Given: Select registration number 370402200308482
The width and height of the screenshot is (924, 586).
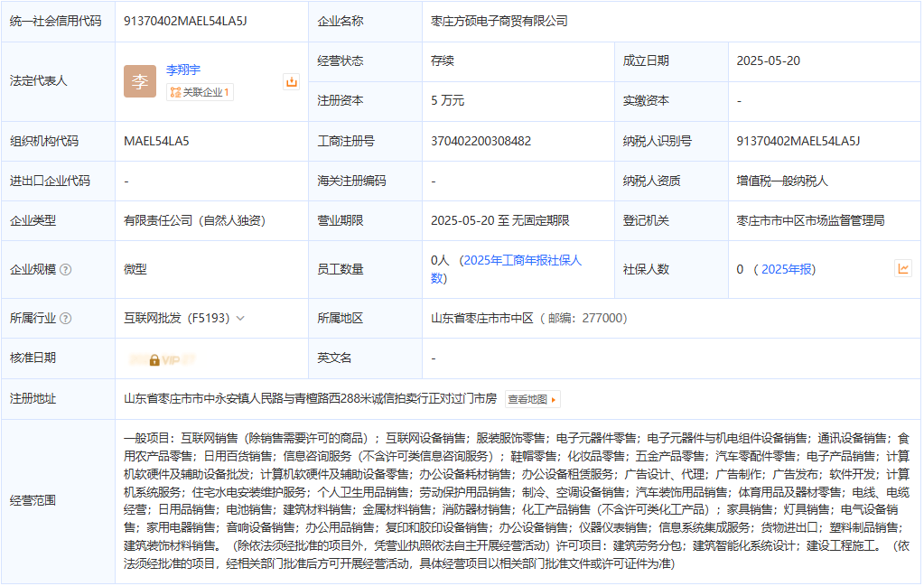Looking at the screenshot, I should coord(481,142).
